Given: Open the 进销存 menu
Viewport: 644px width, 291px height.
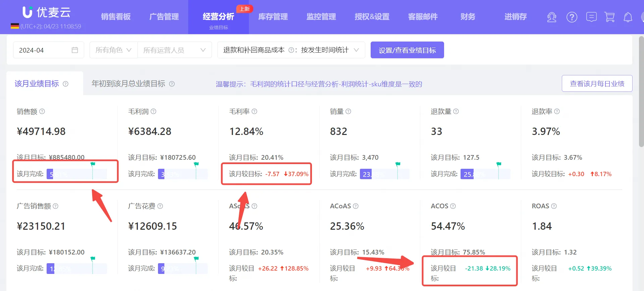Looking at the screenshot, I should point(516,17).
